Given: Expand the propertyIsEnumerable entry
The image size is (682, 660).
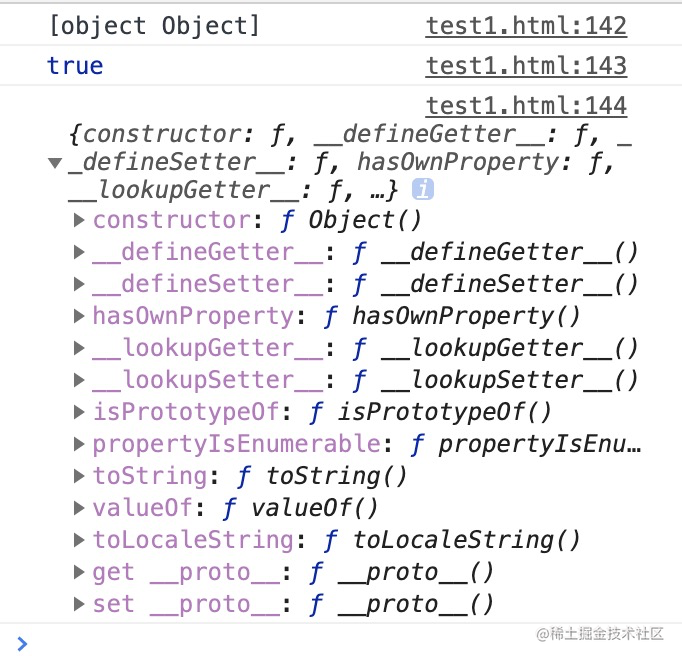Looking at the screenshot, I should [79, 444].
